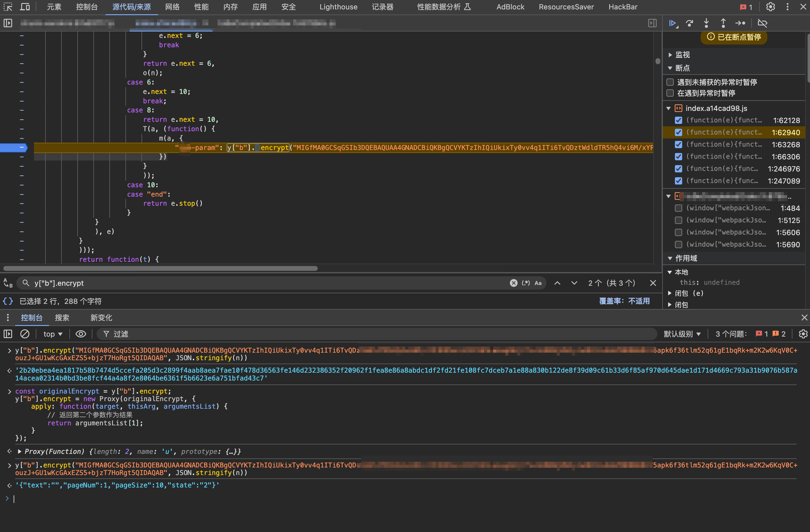Screen dimensions: 810x532
Task: Open the error issue counter badge
Action: 747,7
